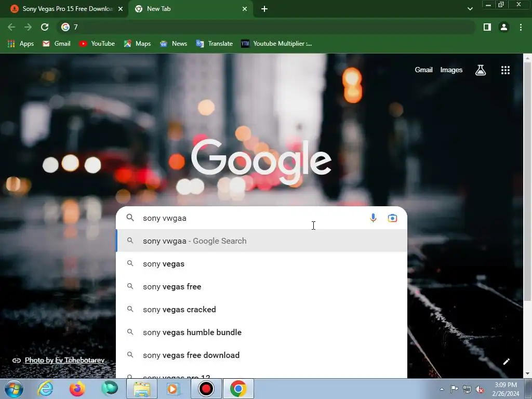Click the search magnifier icon in search box
The height and width of the screenshot is (399, 532).
(x=130, y=218)
